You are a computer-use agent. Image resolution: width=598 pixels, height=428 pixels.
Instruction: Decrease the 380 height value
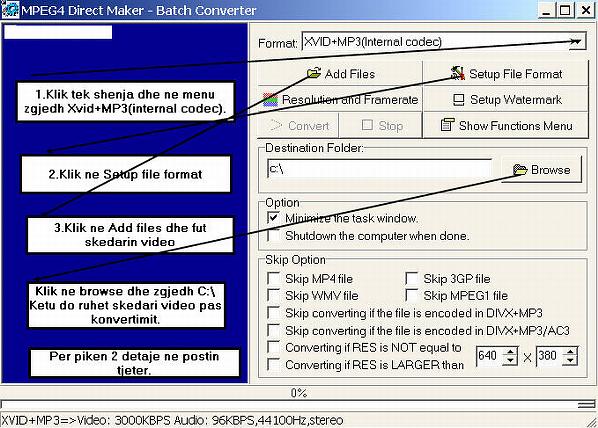coord(570,360)
